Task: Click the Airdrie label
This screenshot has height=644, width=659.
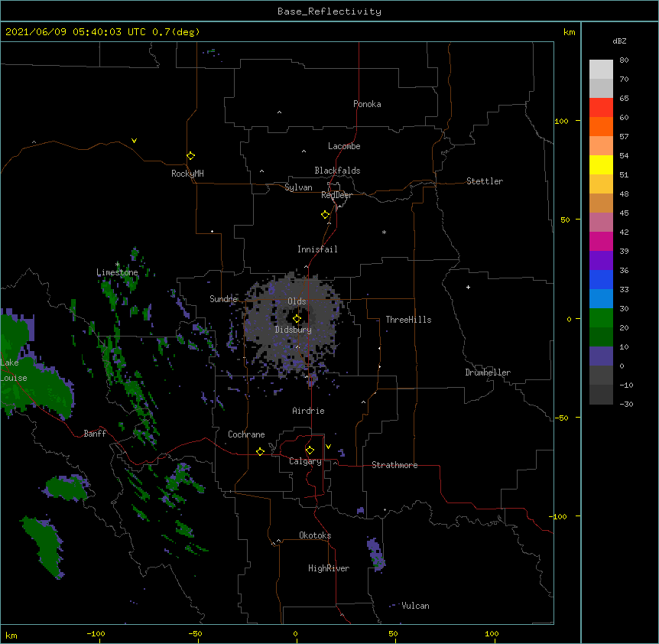Action: tap(309, 411)
